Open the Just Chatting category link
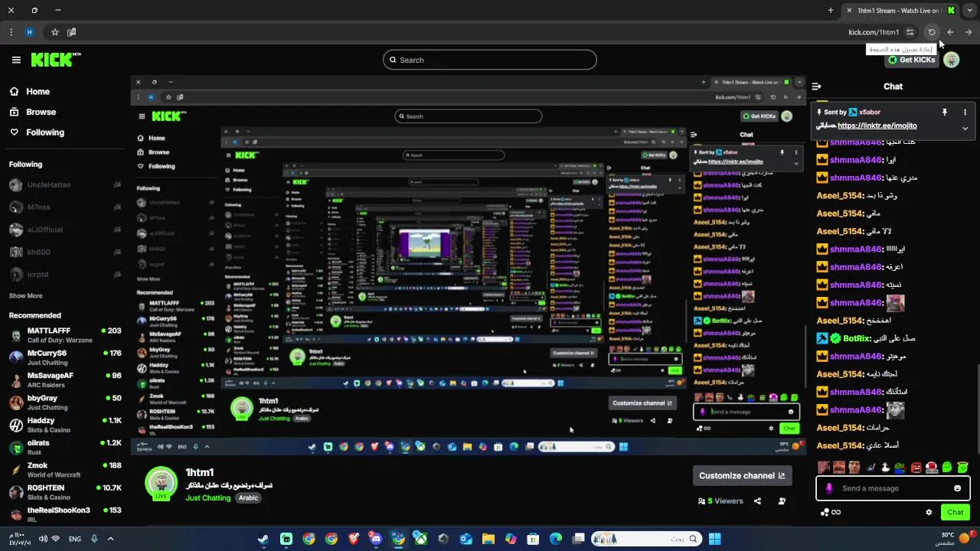 207,497
